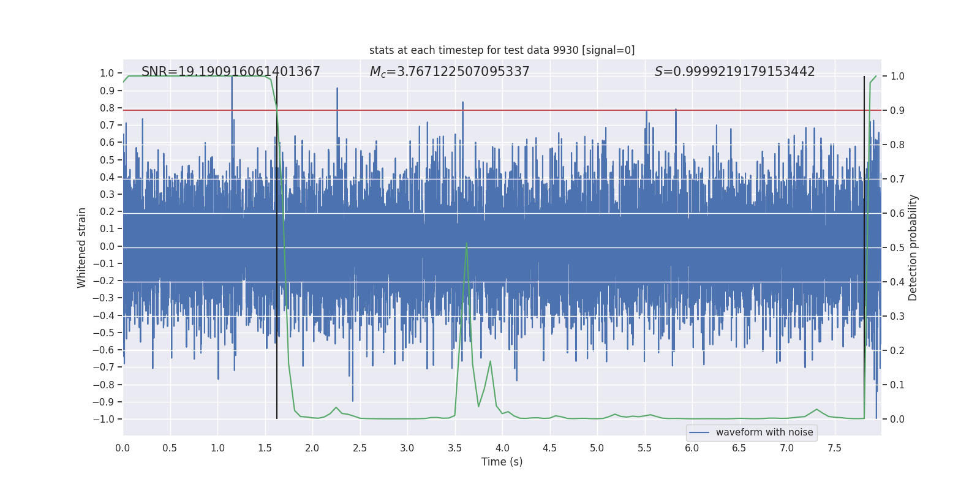
Task: Click the 'waveform with noise' legend text
Action: tap(764, 432)
